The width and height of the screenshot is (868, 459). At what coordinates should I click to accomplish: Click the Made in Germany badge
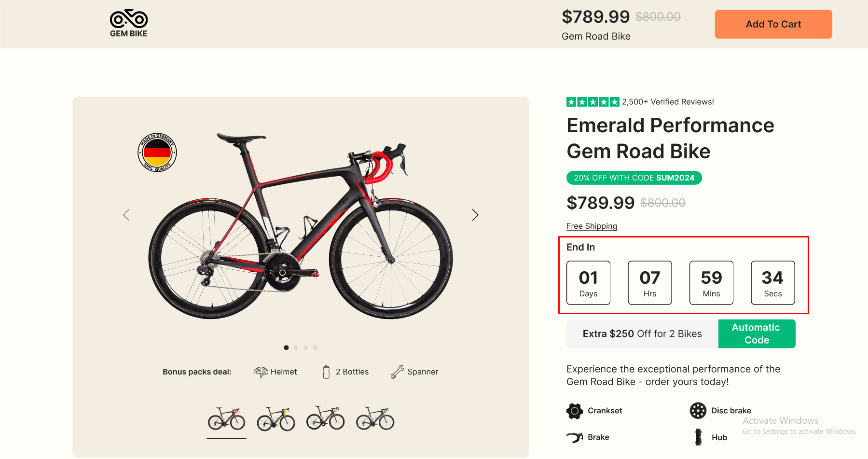click(157, 153)
